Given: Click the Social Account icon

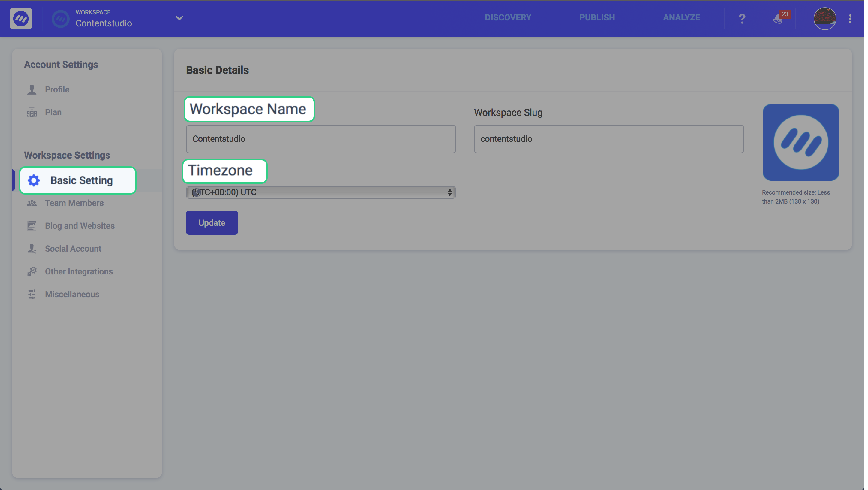Looking at the screenshot, I should [x=32, y=249].
